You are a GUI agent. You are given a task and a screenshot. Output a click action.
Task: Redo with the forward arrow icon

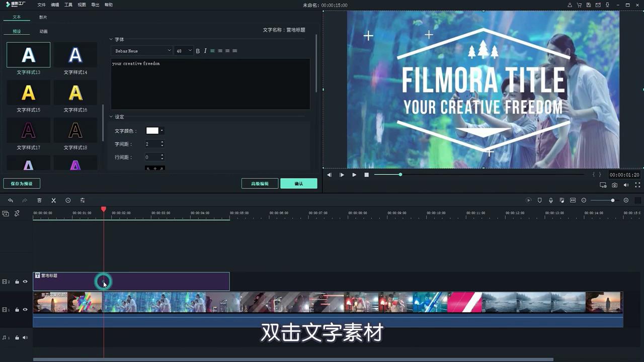pyautogui.click(x=24, y=200)
